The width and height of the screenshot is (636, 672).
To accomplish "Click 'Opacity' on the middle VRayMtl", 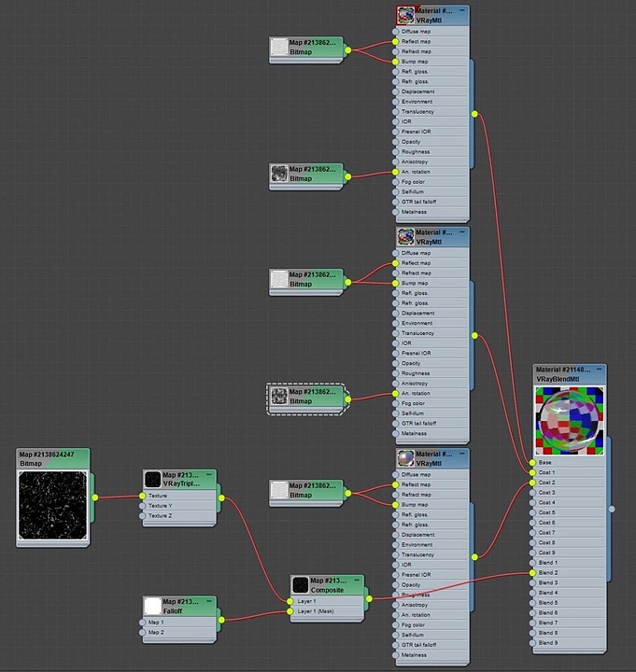I will click(x=411, y=363).
